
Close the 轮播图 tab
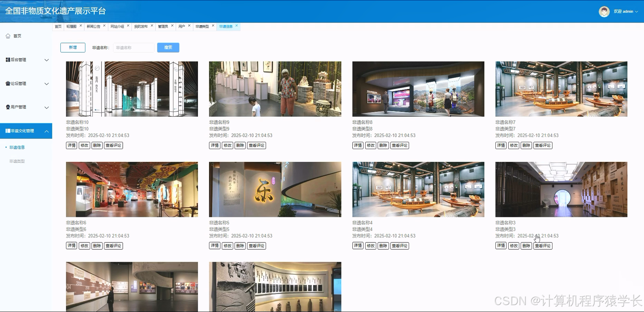click(81, 26)
